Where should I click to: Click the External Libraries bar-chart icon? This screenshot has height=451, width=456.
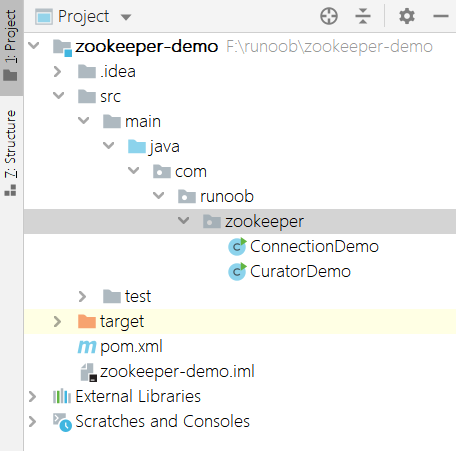pos(62,396)
